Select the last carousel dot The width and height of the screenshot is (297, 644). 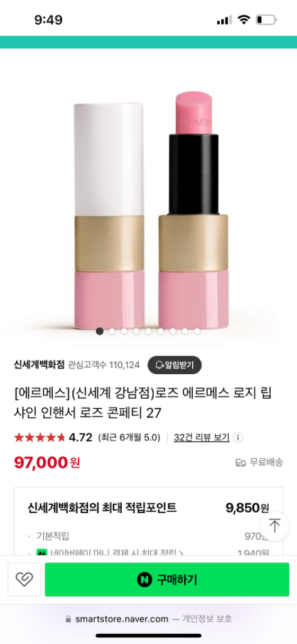197,331
